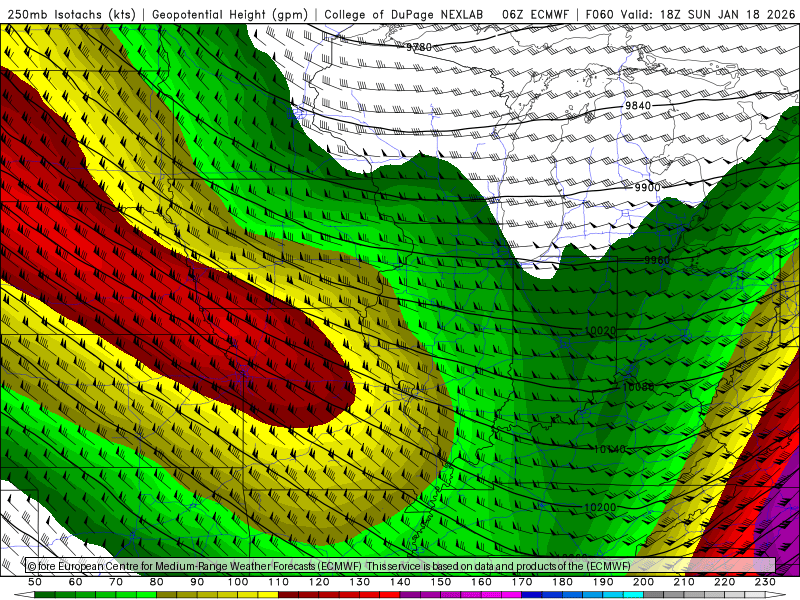Click the 250mb Isotachs (kts) title text
This screenshot has width=800, height=600.
point(72,15)
